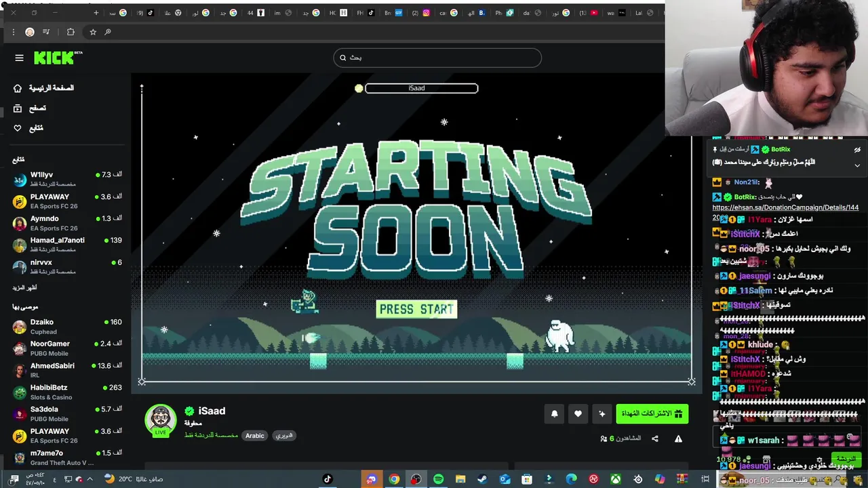868x488 pixels.
Task: Click the Arabic language tag
Action: click(255, 436)
